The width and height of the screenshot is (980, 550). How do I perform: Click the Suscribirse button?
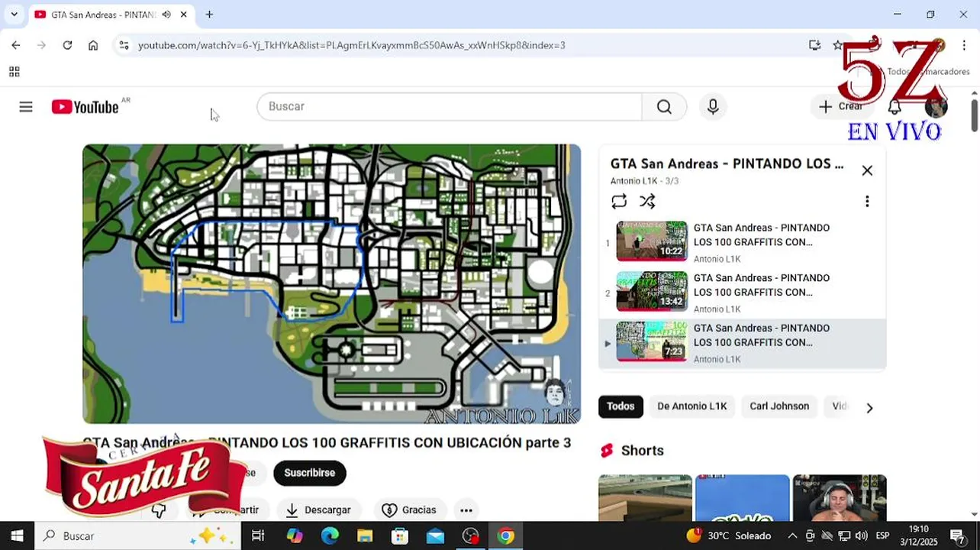coord(310,473)
